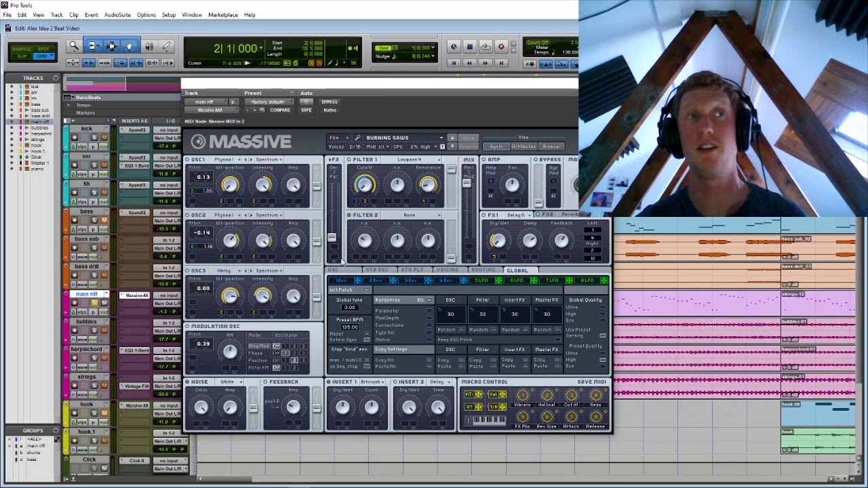Open Filter 2 None type dropdown

(x=412, y=215)
